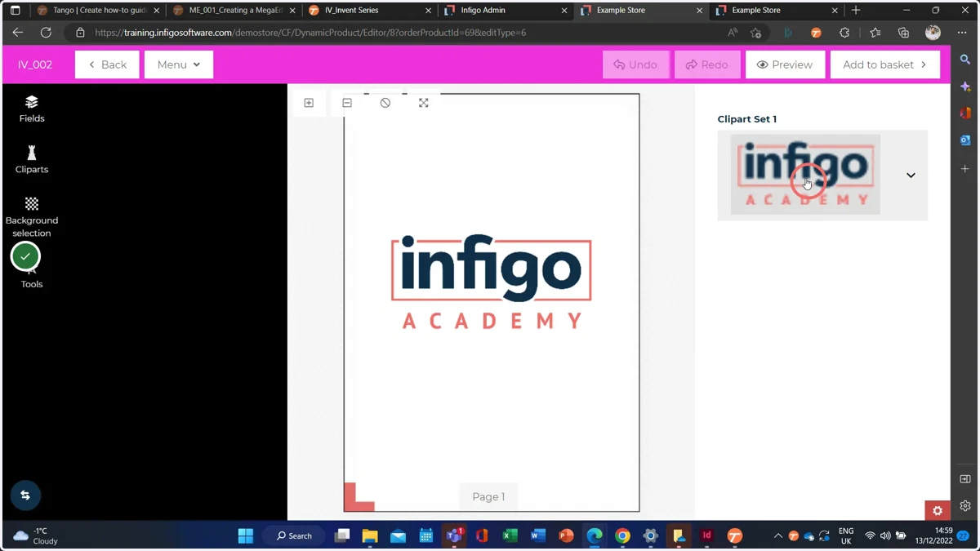The image size is (980, 551).
Task: Click the taskbar Search box
Action: coord(294,535)
